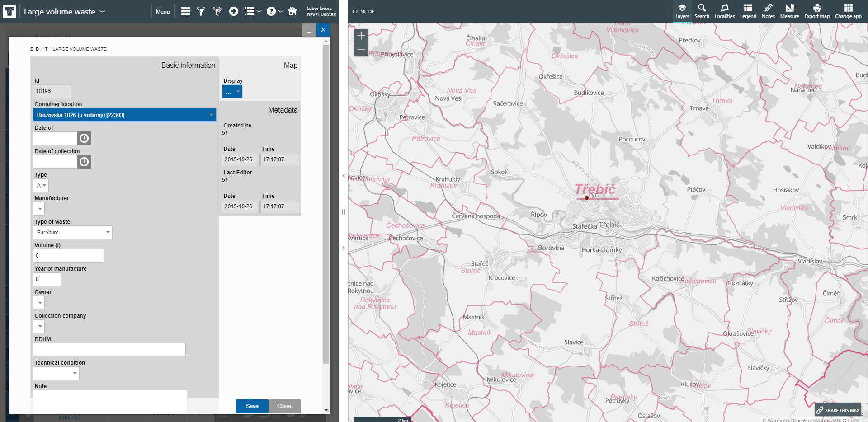Zoom in on the map
868x422 pixels.
pyautogui.click(x=361, y=36)
